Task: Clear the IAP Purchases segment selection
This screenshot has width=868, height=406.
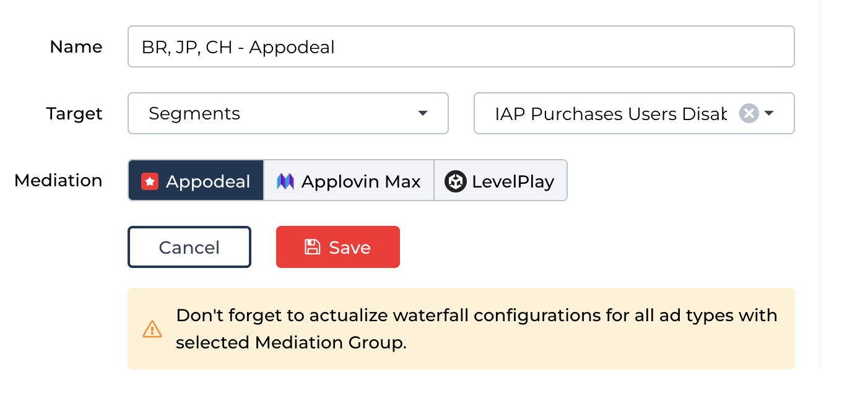Action: (x=749, y=113)
